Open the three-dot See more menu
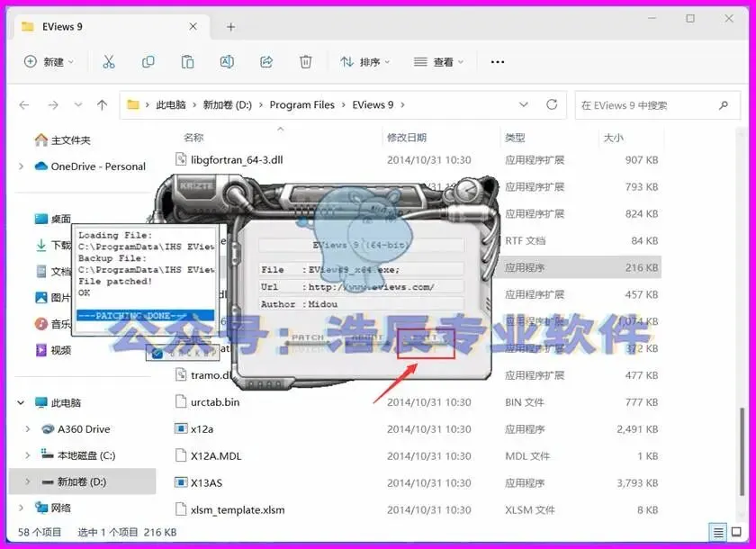The image size is (756, 549). [x=497, y=62]
